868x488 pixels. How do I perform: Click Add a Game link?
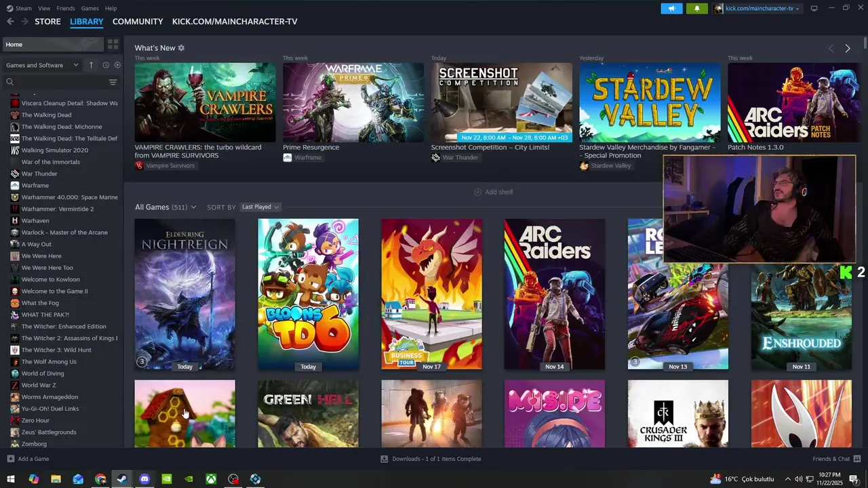28,459
